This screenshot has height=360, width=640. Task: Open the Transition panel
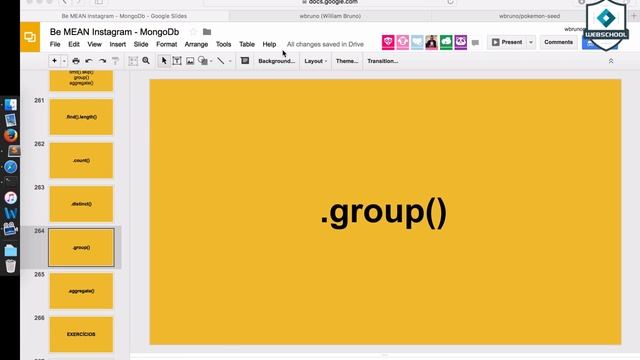coord(382,61)
